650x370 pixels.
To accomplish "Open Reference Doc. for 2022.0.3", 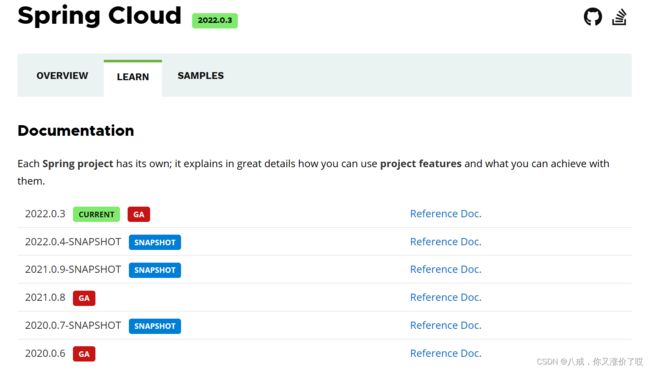I will pyautogui.click(x=446, y=214).
